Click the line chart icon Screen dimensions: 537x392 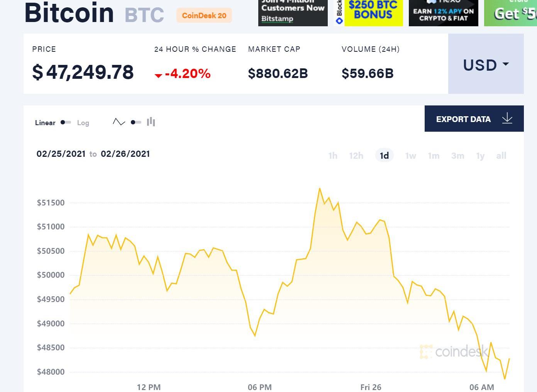click(119, 122)
